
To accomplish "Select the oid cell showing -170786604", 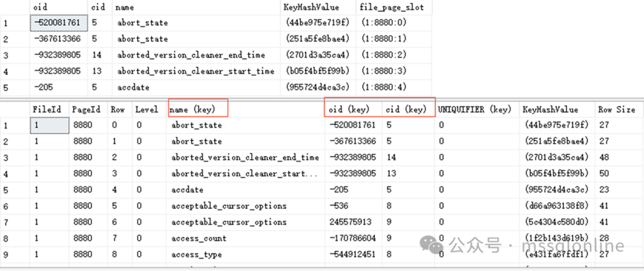I will 352,238.
